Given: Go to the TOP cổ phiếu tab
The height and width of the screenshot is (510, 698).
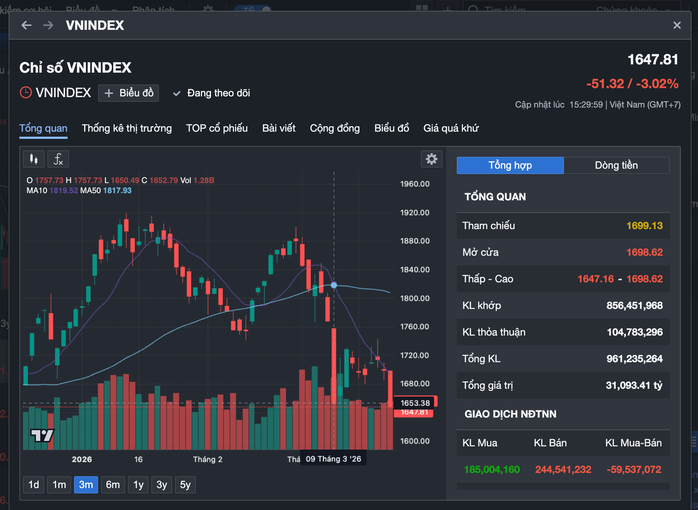Looking at the screenshot, I should [x=217, y=128].
